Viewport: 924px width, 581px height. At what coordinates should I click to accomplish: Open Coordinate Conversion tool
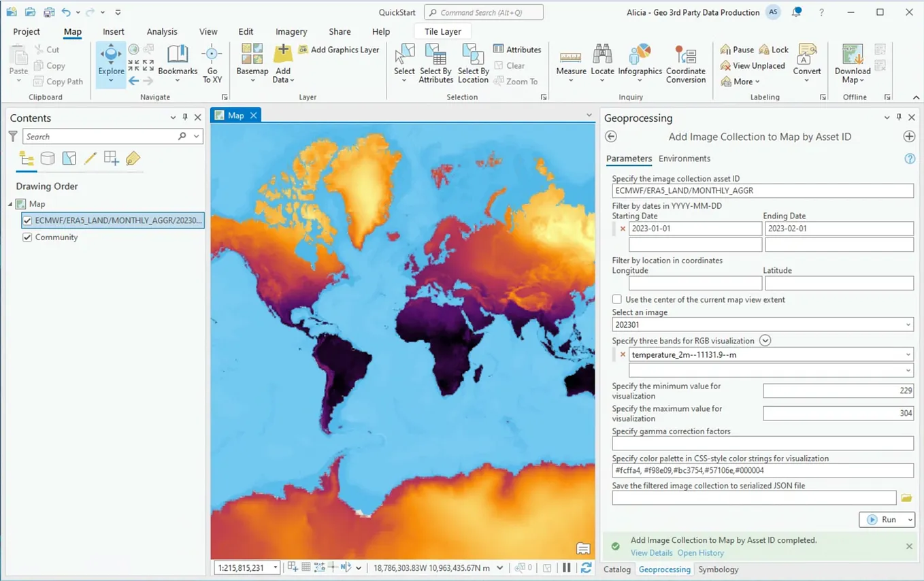click(x=685, y=65)
